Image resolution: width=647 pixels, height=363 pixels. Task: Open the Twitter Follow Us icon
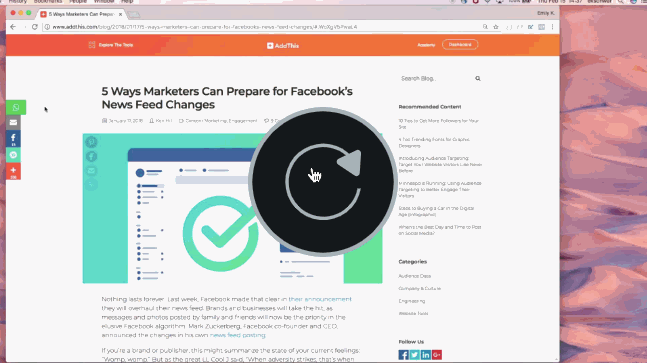pos(415,355)
